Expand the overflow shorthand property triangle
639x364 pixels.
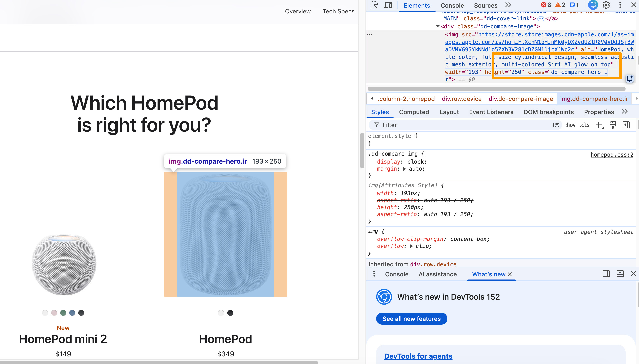click(411, 246)
